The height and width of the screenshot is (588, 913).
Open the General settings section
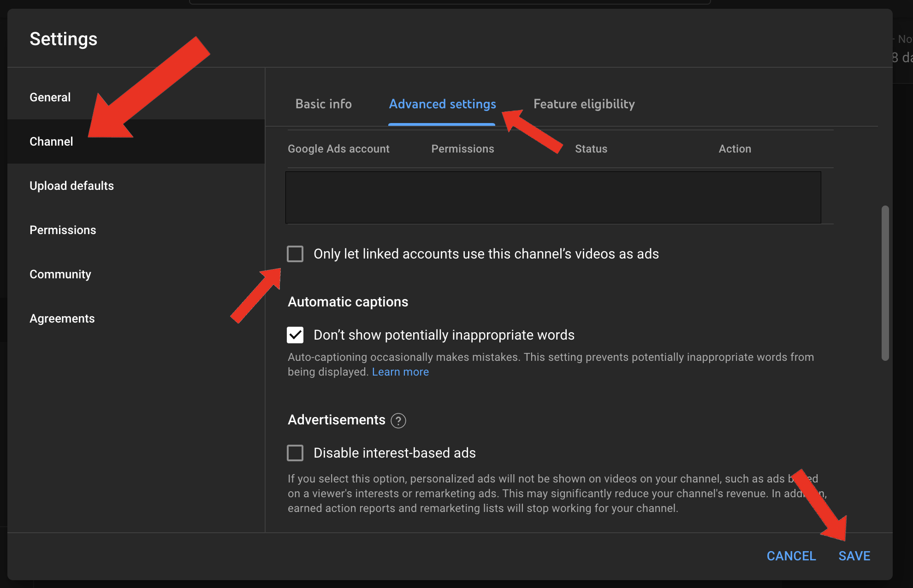coord(136,97)
